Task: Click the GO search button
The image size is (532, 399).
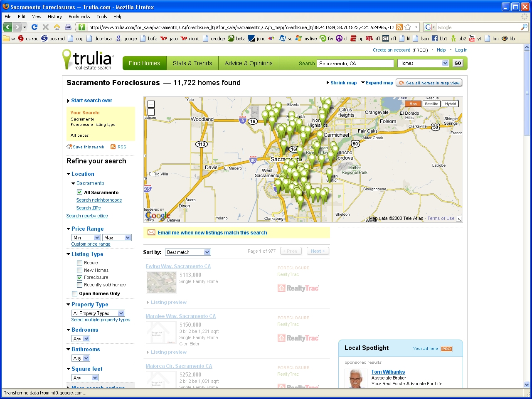Action: (458, 63)
